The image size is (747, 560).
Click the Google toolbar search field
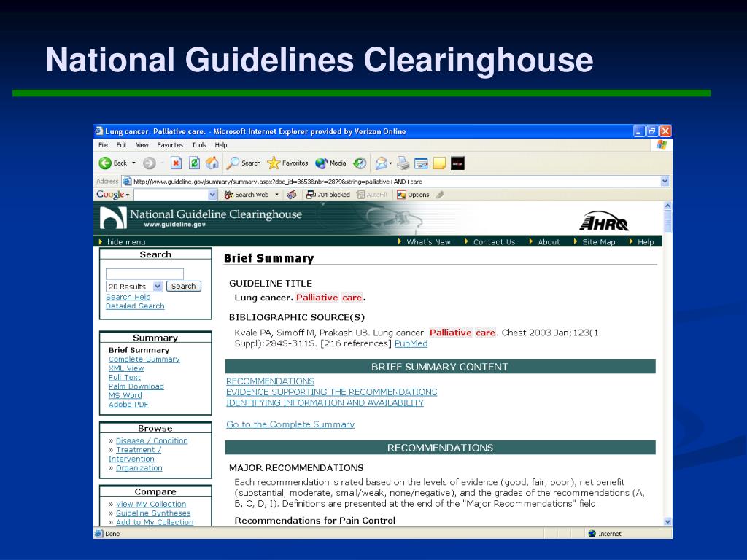click(171, 195)
